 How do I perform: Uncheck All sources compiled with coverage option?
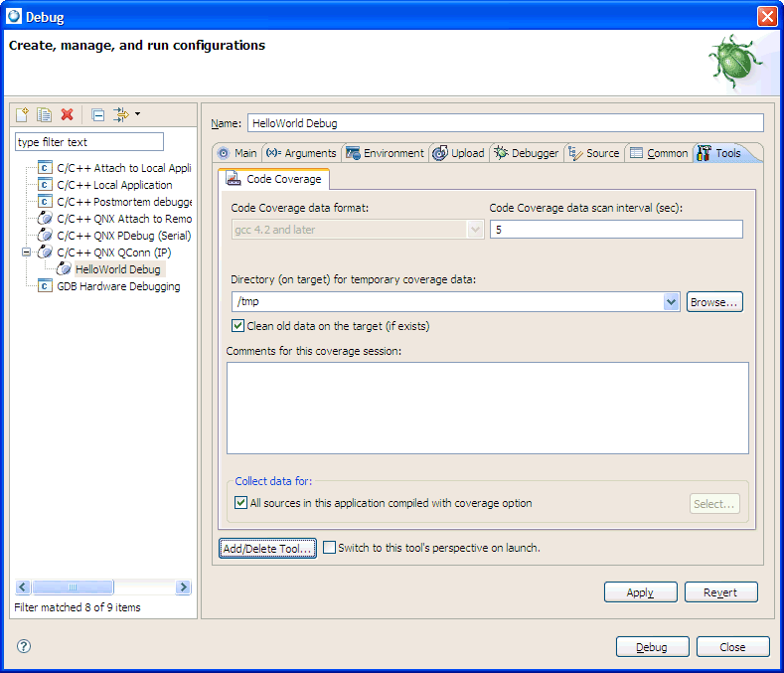(241, 503)
